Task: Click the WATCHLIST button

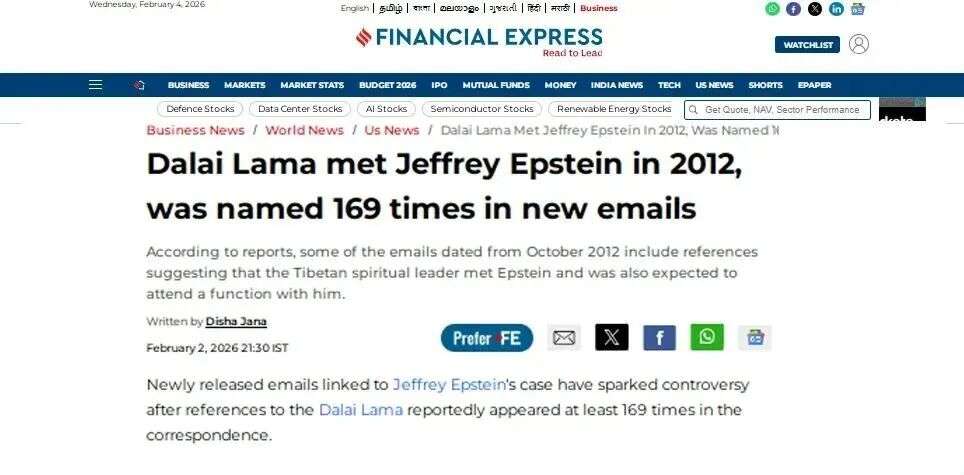Action: click(x=807, y=45)
